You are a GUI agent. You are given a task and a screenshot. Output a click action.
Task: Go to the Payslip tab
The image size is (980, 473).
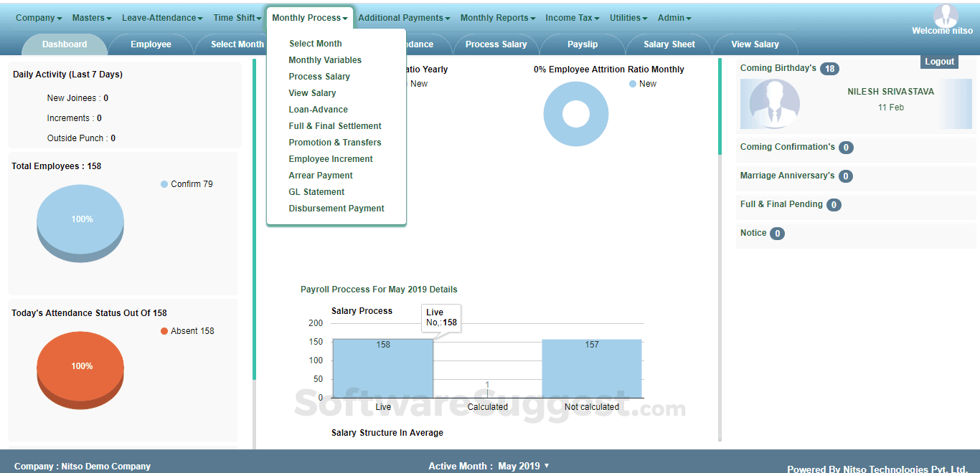[583, 44]
